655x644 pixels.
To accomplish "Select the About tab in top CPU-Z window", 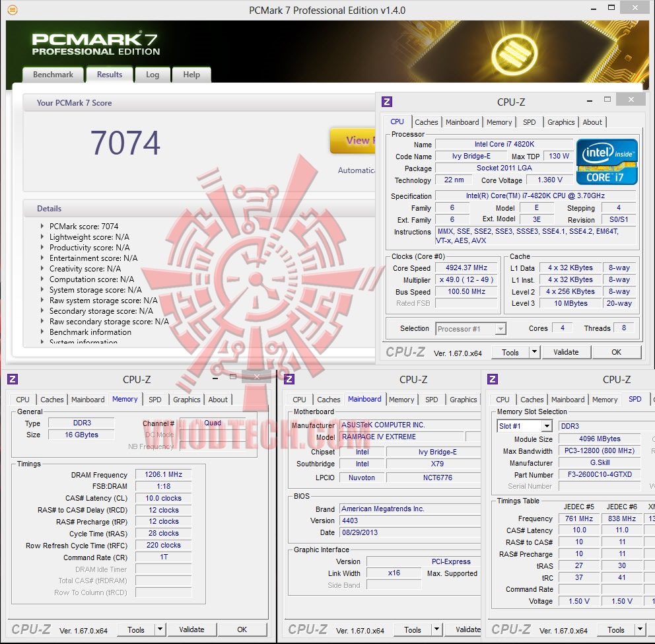I will pyautogui.click(x=592, y=122).
